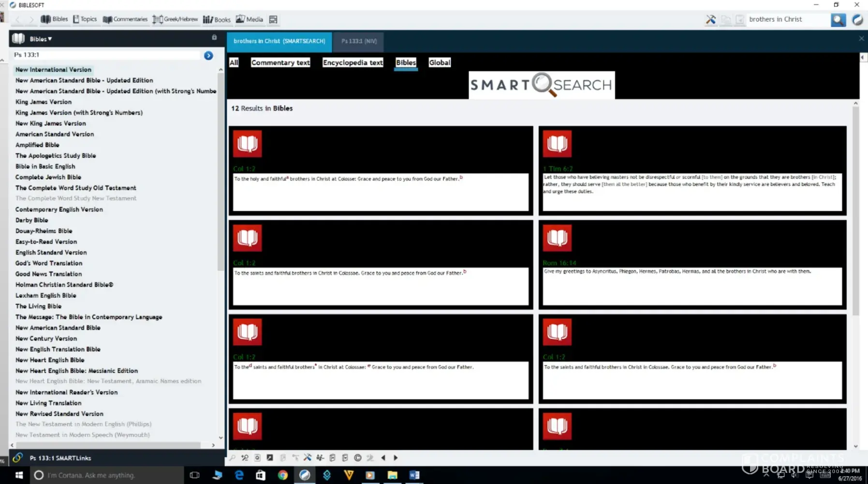Click the red book icon for Rom 16:14
868x484 pixels.
click(557, 238)
